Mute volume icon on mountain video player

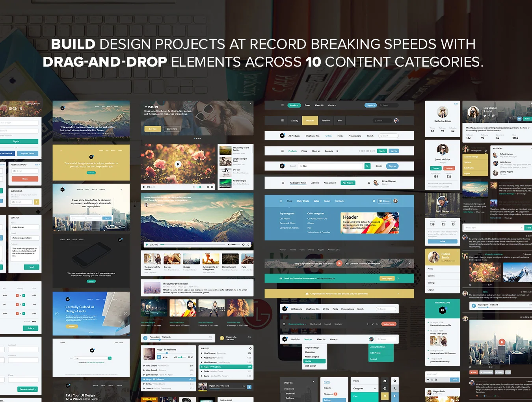[x=229, y=244]
